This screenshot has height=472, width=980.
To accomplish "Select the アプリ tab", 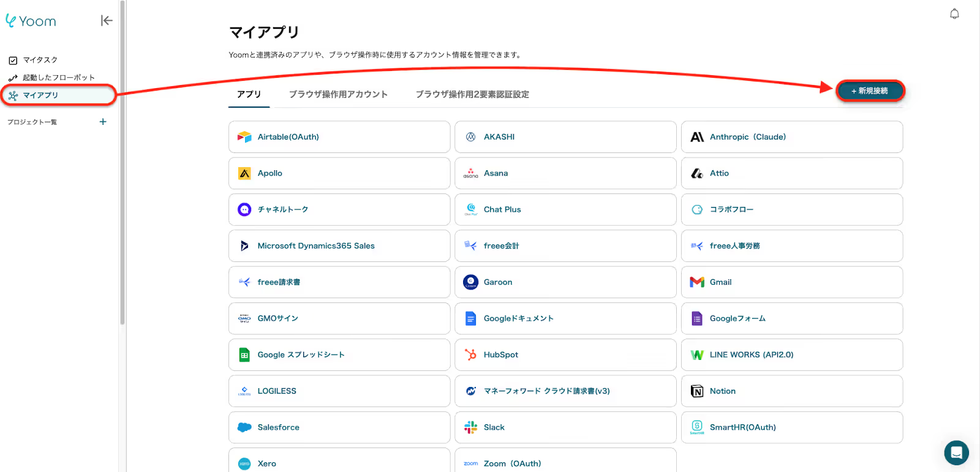I will (249, 94).
